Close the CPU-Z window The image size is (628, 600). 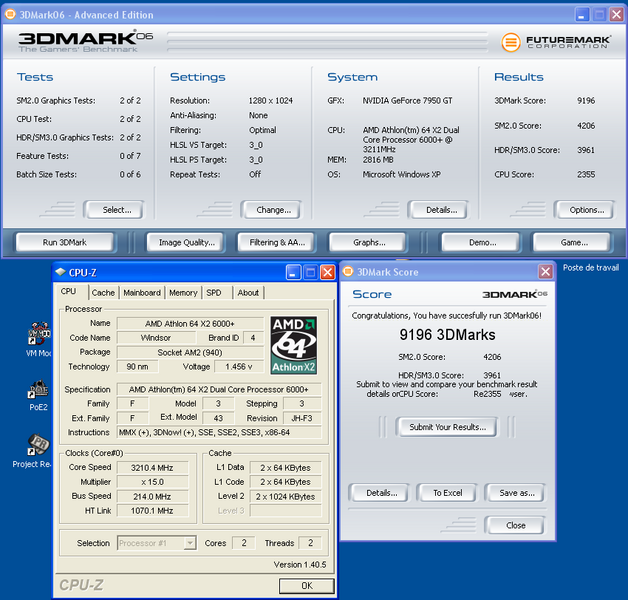click(x=328, y=272)
